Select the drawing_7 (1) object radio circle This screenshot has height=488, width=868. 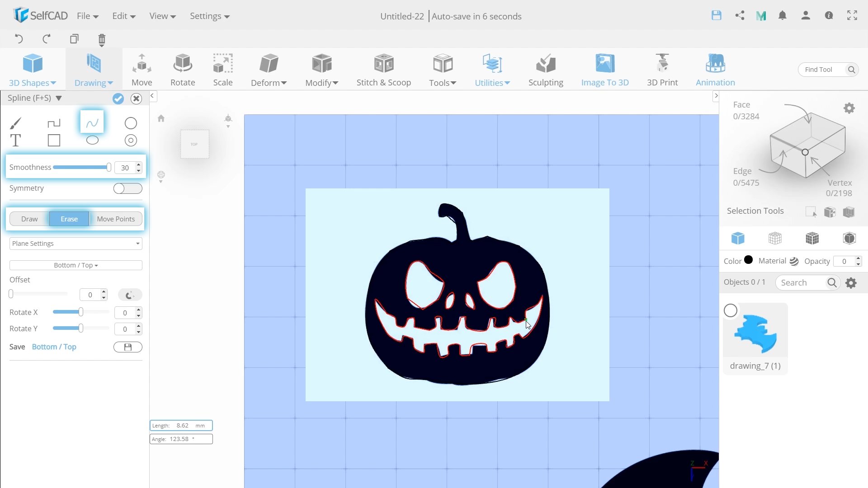coord(731,310)
